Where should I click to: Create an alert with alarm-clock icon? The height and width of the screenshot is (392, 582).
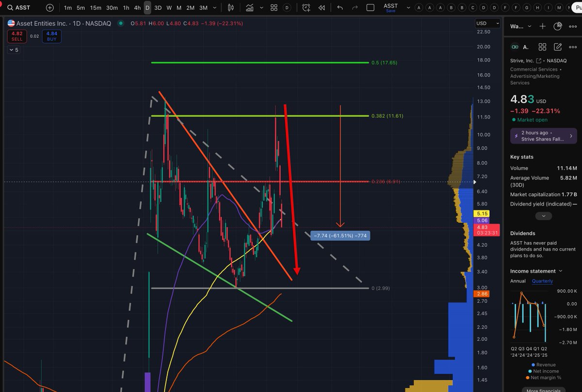pos(306,8)
